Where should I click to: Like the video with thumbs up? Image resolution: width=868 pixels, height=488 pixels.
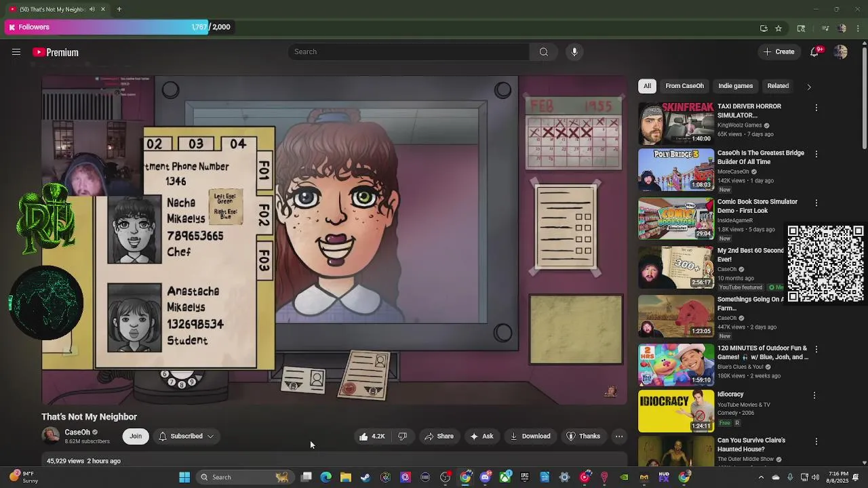pyautogui.click(x=372, y=436)
